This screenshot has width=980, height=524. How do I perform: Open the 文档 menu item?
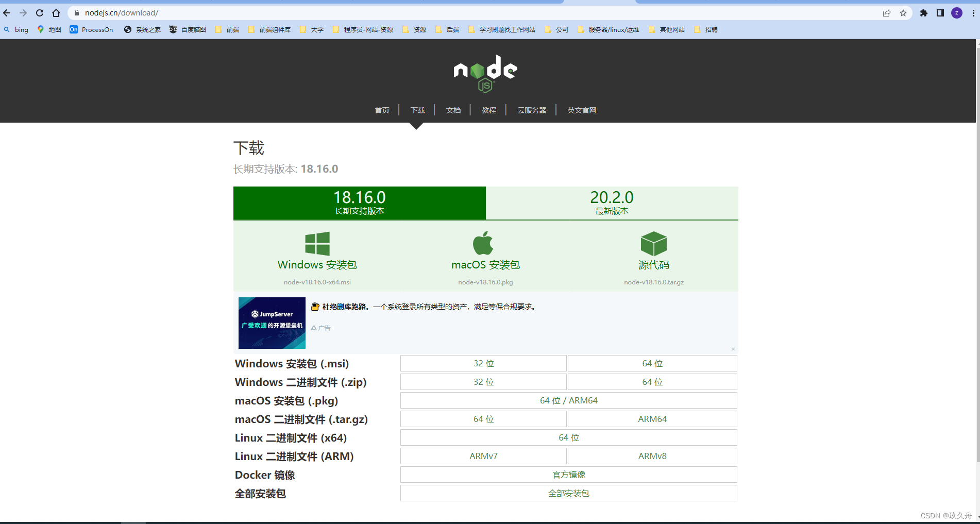tap(453, 110)
